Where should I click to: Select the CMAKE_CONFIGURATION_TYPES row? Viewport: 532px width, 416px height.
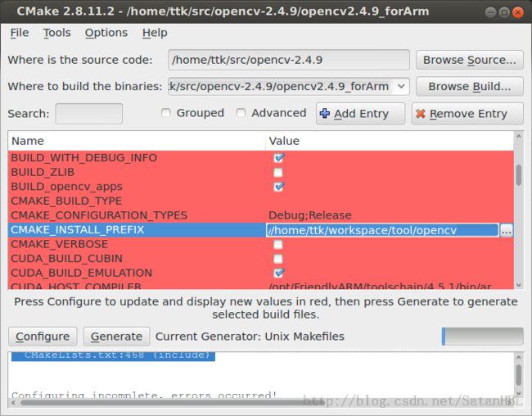260,215
